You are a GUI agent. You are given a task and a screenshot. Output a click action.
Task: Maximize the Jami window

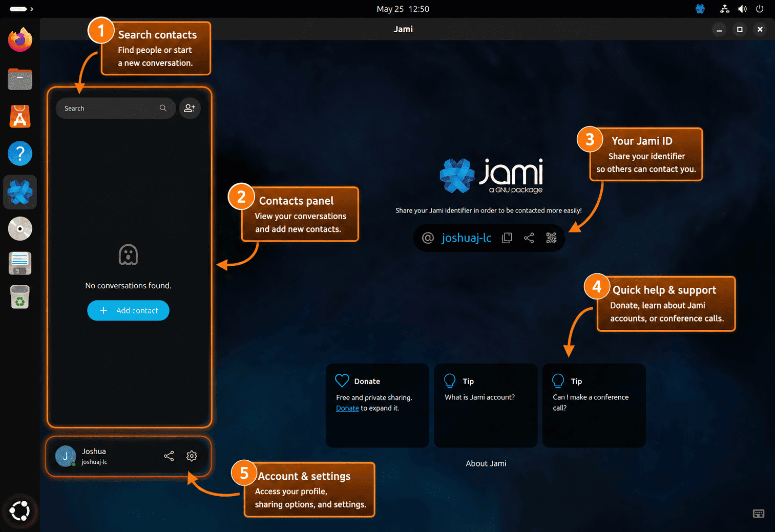740,30
